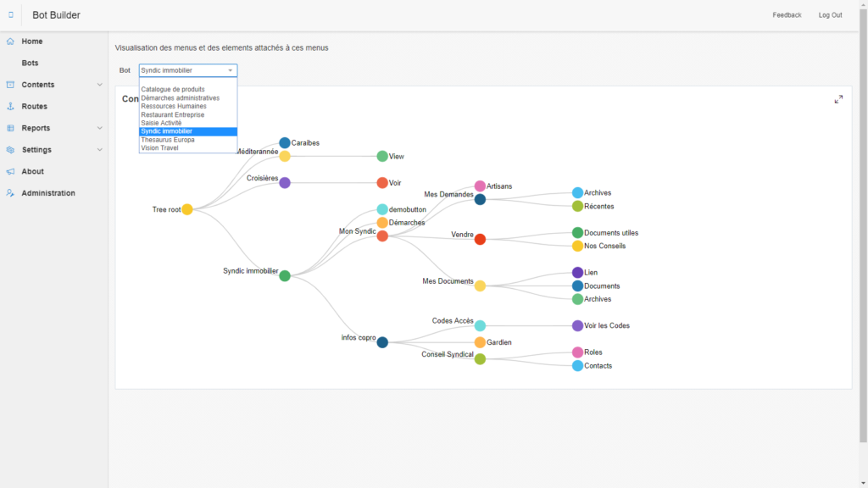Click the Croisières node

pyautogui.click(x=285, y=183)
